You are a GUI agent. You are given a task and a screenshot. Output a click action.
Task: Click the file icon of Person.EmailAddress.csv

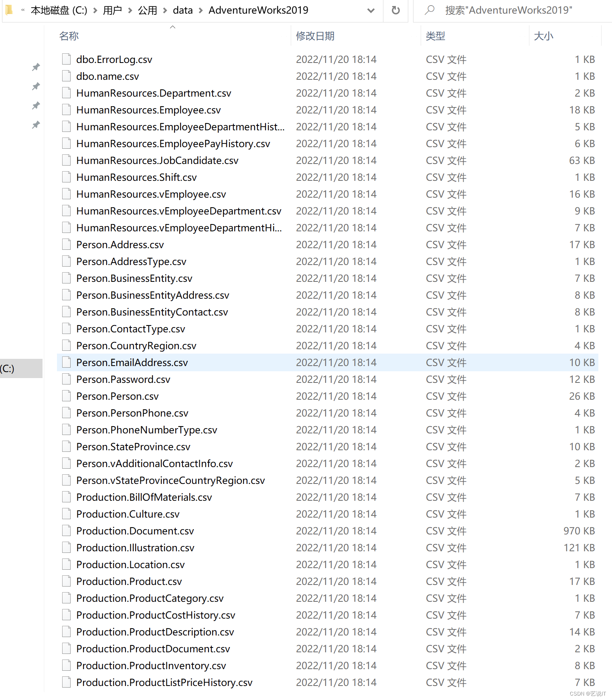[67, 362]
